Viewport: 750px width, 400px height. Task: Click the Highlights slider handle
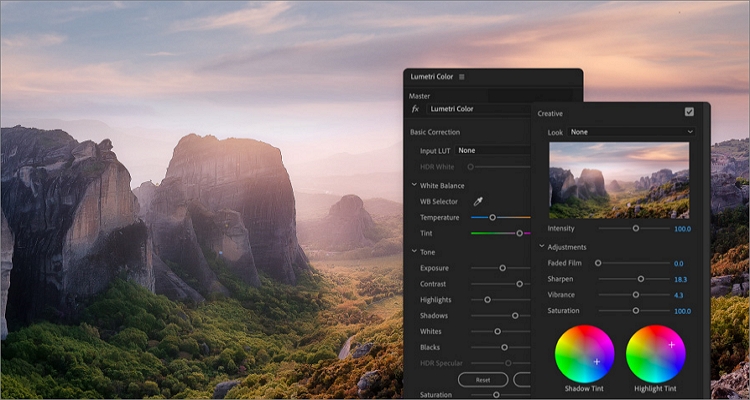(x=487, y=300)
